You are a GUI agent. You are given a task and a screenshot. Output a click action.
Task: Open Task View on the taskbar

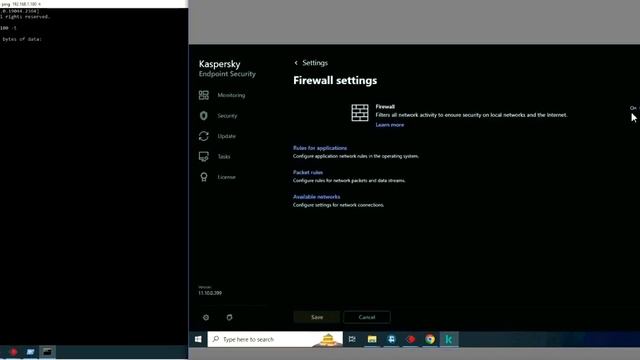click(352, 339)
